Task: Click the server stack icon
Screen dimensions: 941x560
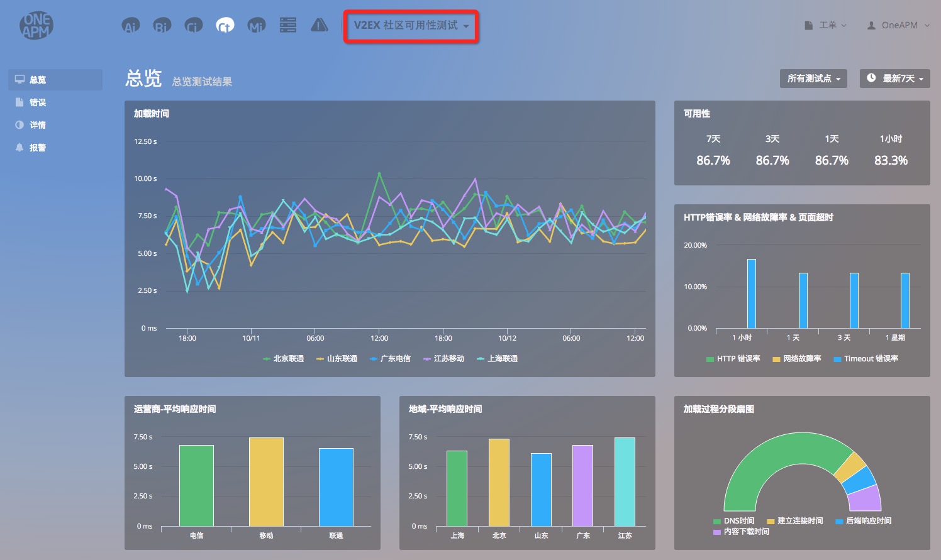Action: pos(288,25)
